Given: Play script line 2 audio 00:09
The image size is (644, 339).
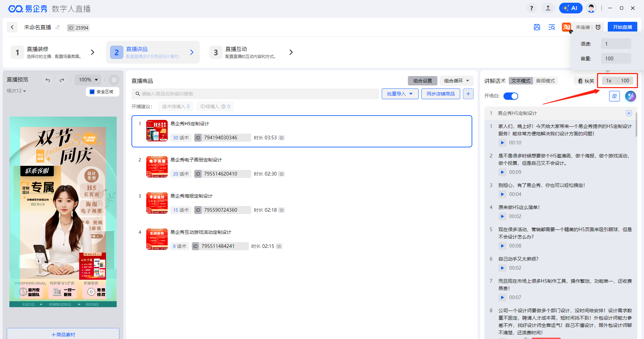Looking at the screenshot, I should (x=502, y=172).
